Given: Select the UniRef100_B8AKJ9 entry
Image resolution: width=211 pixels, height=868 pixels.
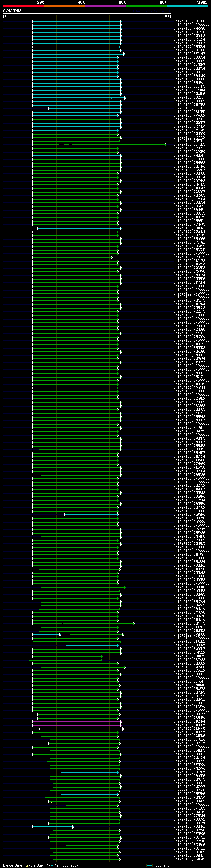Looking at the screenshot, I should [190, 76].
